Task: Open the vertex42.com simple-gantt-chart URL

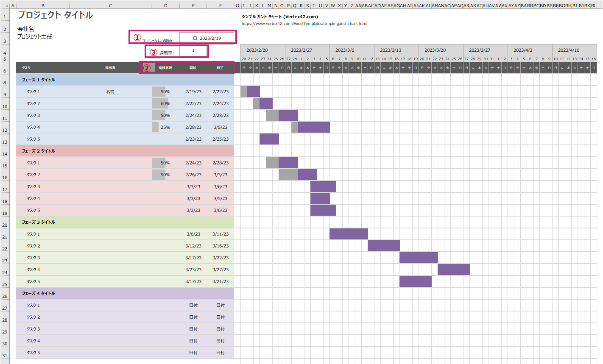Action: tap(304, 24)
